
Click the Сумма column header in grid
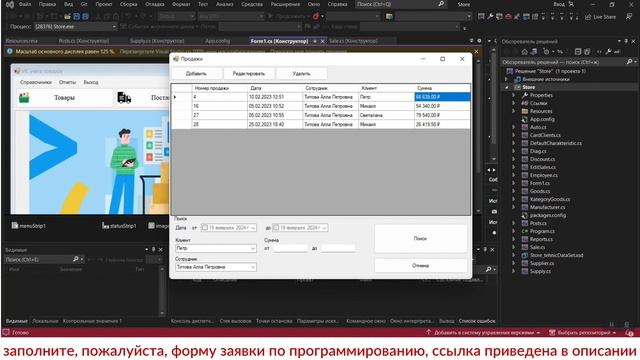coord(442,88)
